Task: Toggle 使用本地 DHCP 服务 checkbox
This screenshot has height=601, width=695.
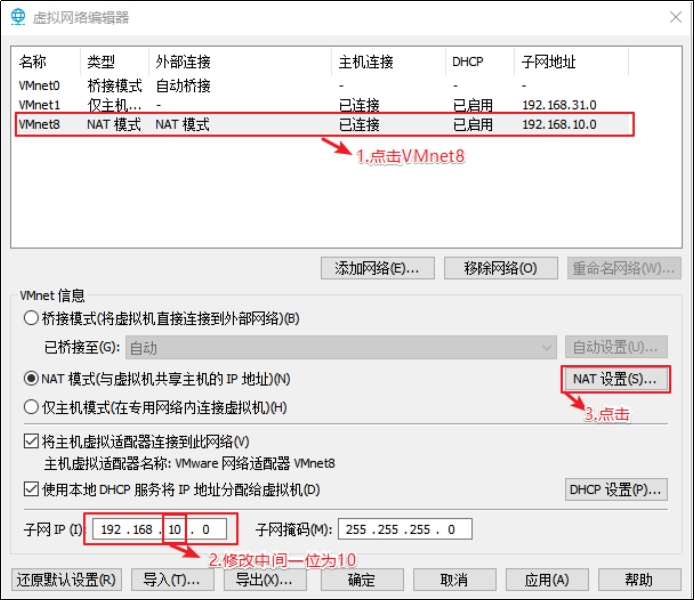Action: click(x=31, y=489)
